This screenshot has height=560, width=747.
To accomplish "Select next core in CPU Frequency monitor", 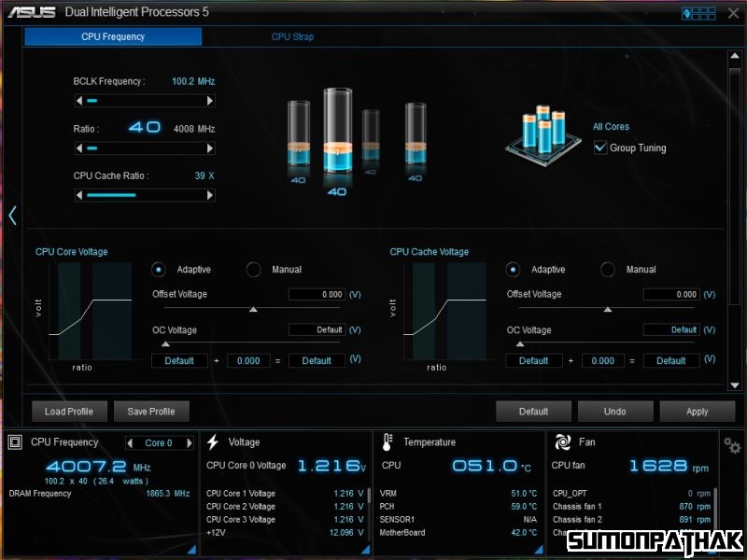I will point(190,443).
